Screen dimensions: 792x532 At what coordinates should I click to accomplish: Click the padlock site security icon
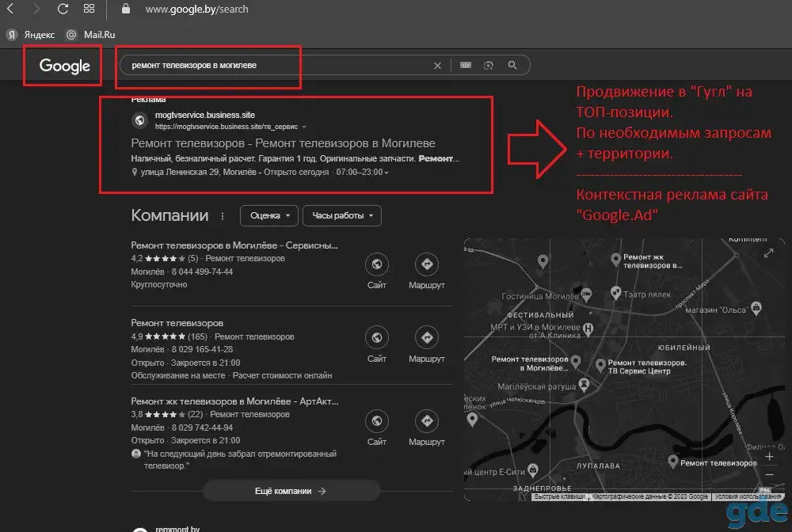coord(126,9)
